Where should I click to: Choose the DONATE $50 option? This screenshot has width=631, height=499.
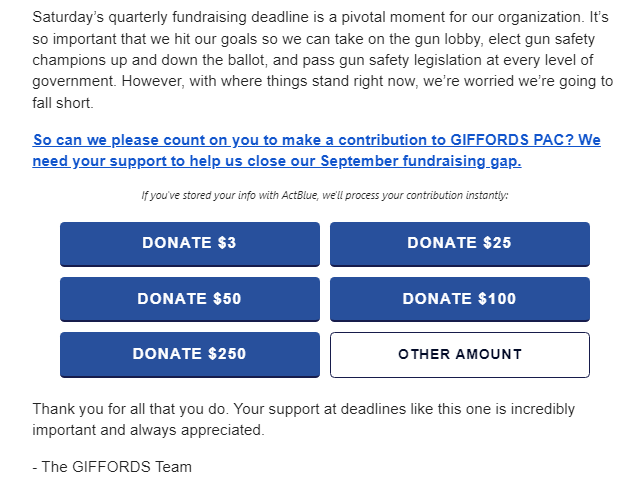(x=189, y=299)
